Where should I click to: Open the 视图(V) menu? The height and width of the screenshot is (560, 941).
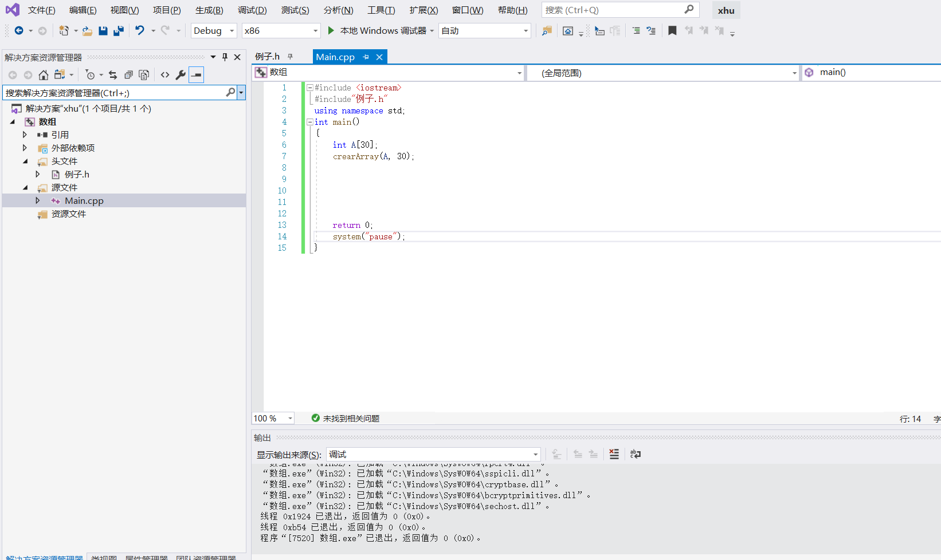[x=125, y=10]
